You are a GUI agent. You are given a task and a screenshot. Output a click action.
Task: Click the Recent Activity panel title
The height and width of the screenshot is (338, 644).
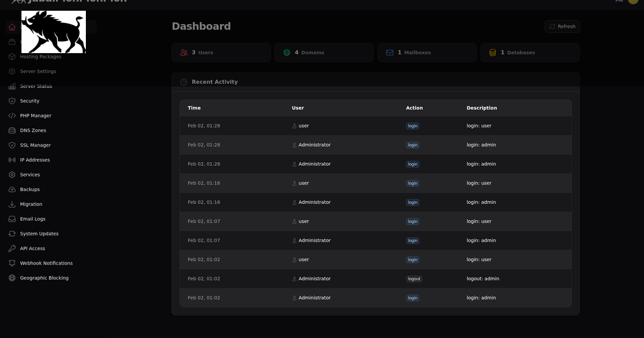215,82
